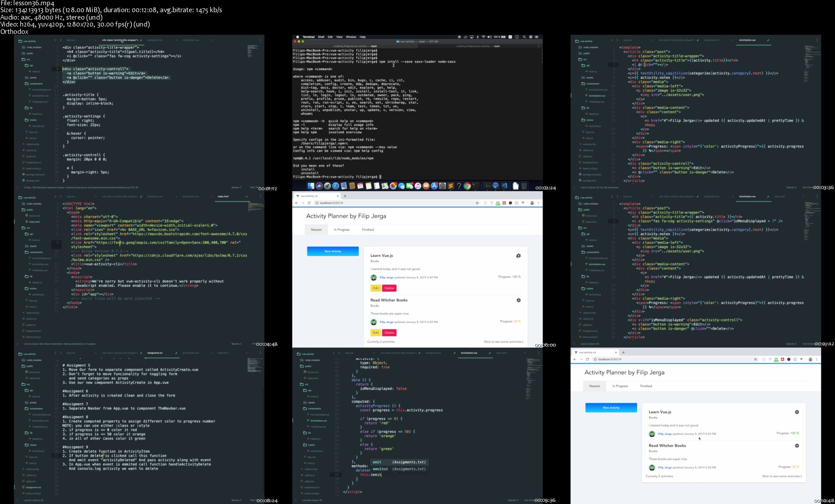The width and height of the screenshot is (835, 504).
Task: Click volume icon in macOS menu bar
Action: tap(489, 37)
